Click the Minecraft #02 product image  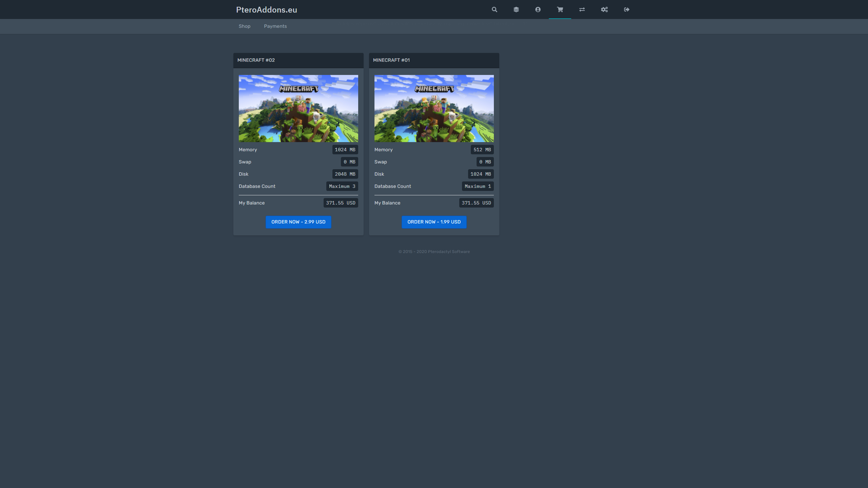click(298, 108)
